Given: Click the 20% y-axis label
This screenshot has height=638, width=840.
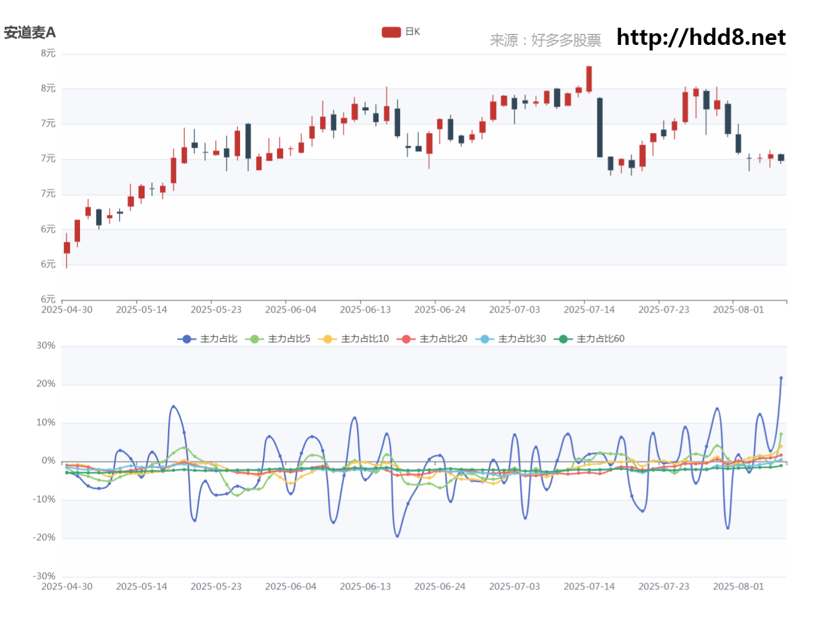Looking at the screenshot, I should 46,384.
